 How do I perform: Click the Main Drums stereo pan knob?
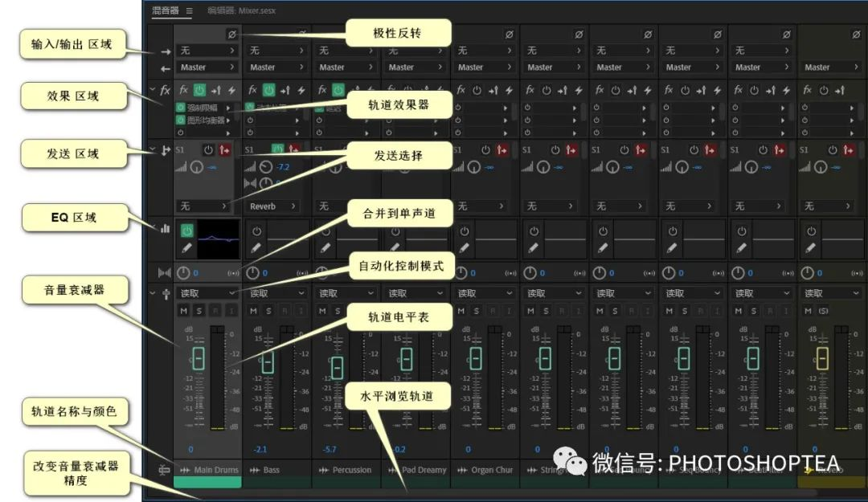[183, 273]
